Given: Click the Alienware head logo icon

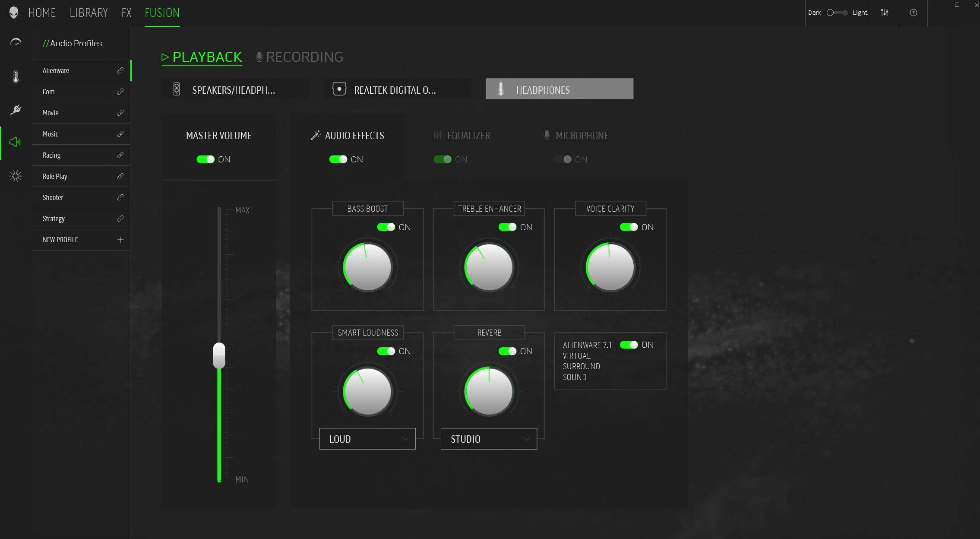Looking at the screenshot, I should 14,13.
